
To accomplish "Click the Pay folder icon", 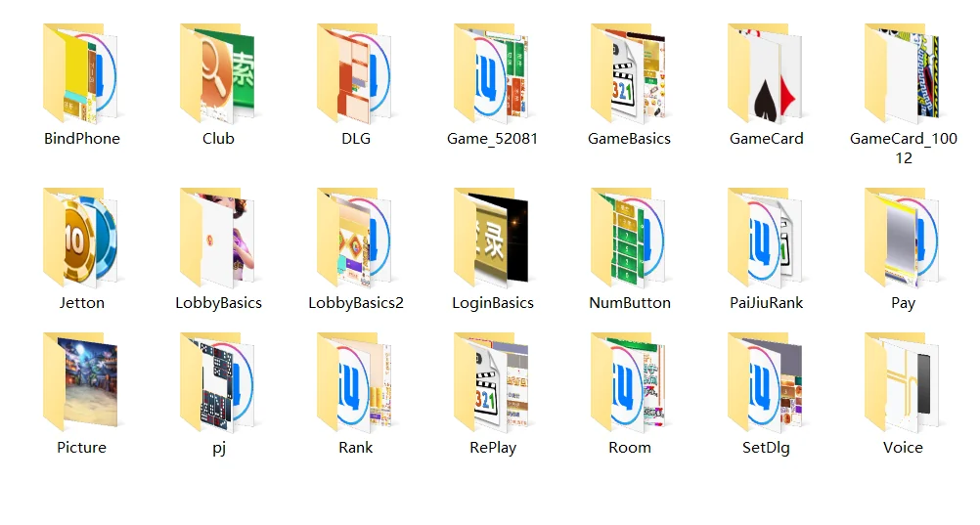I will (903, 238).
